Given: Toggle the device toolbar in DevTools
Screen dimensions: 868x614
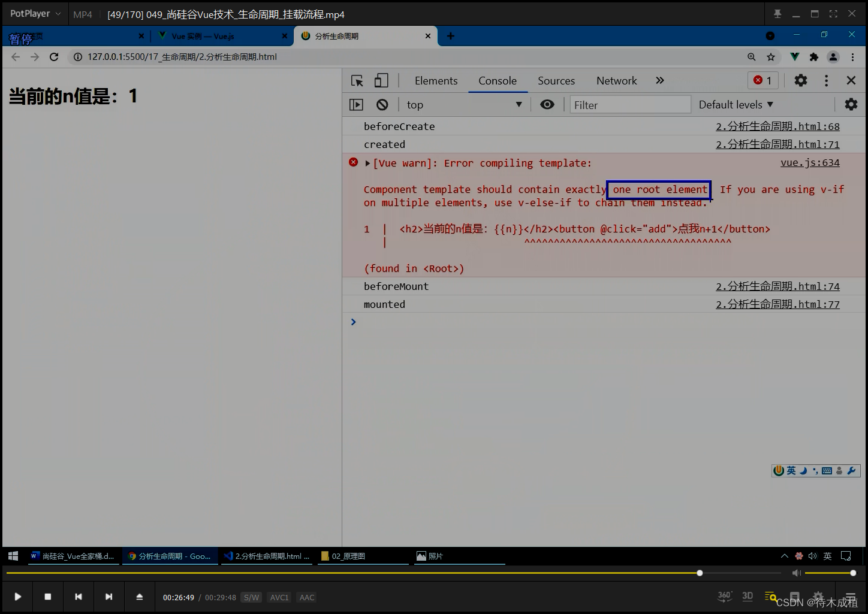Looking at the screenshot, I should point(381,80).
